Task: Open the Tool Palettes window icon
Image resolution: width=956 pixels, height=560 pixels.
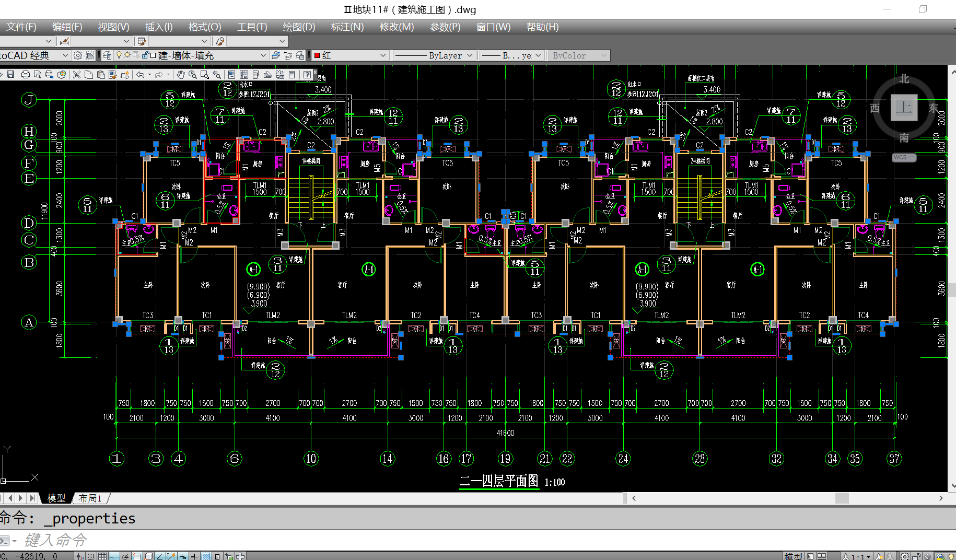Action: 255,75
